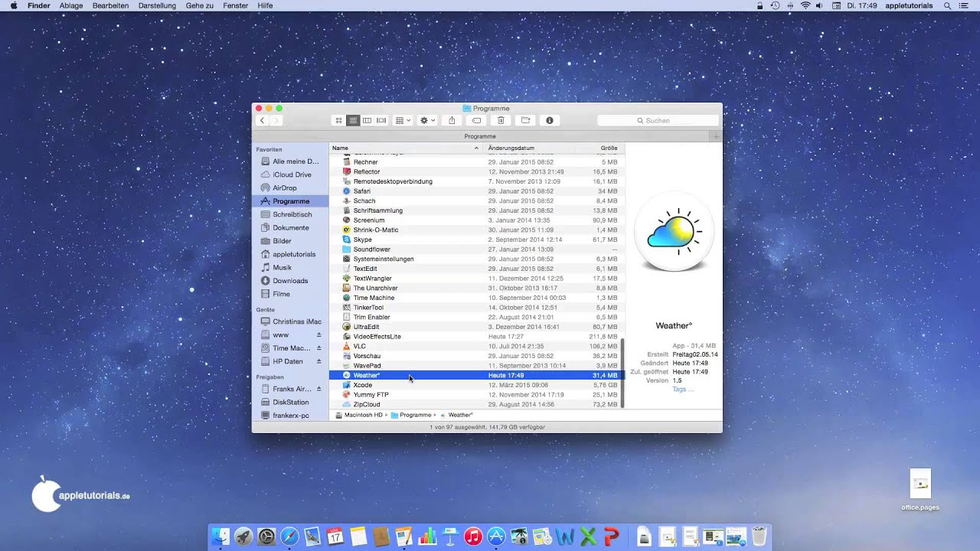The height and width of the screenshot is (551, 980).
Task: Go back with the left chevron
Action: tap(263, 120)
